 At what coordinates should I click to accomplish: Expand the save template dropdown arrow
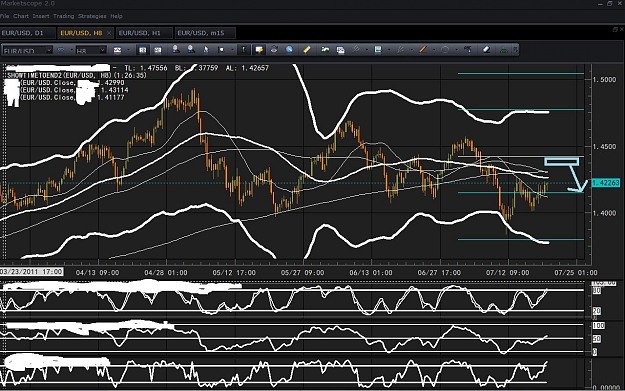click(389, 50)
